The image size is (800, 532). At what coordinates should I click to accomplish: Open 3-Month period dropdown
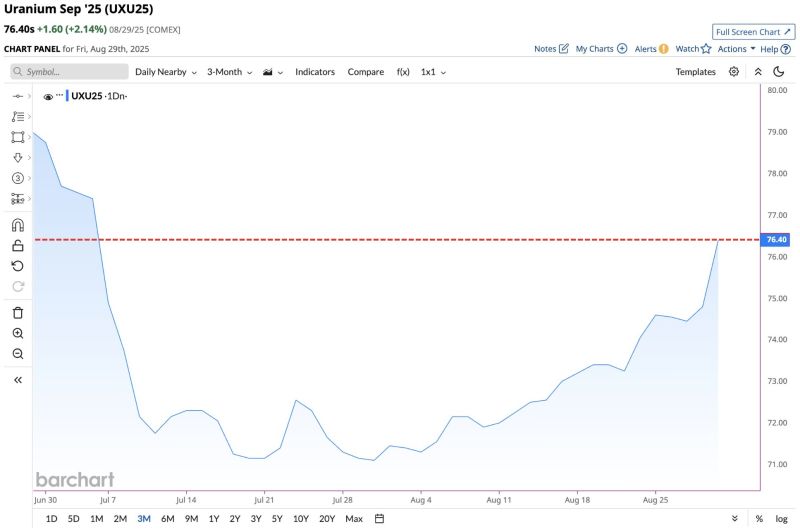click(230, 72)
